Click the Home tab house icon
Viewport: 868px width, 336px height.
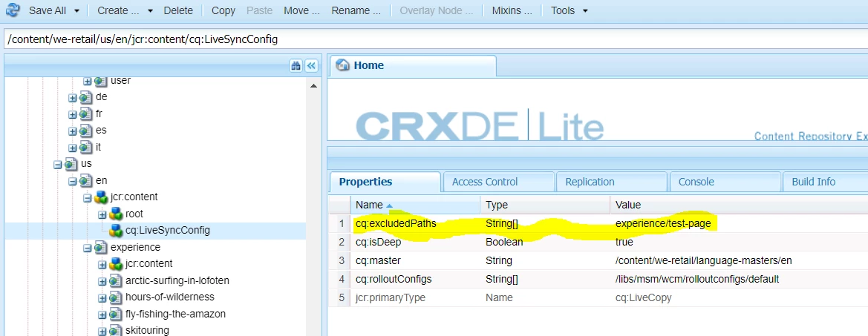click(343, 65)
